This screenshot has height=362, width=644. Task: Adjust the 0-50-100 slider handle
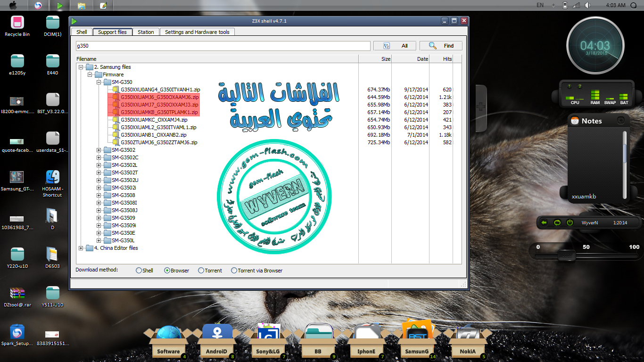pos(566,255)
